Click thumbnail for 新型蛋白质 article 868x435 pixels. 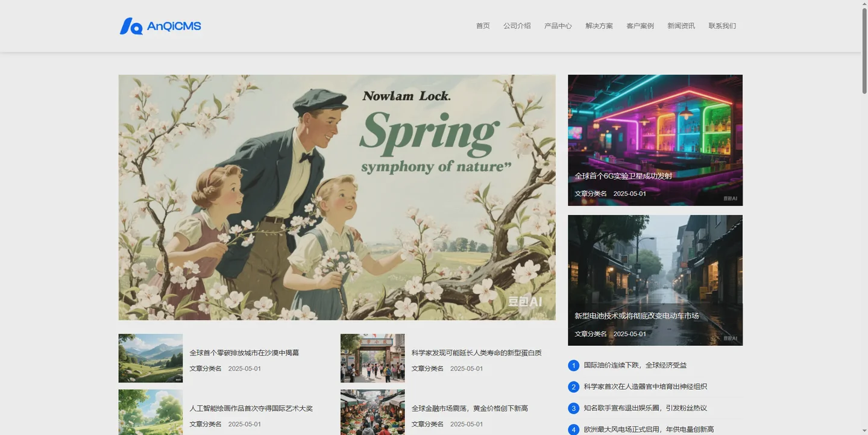(x=373, y=358)
